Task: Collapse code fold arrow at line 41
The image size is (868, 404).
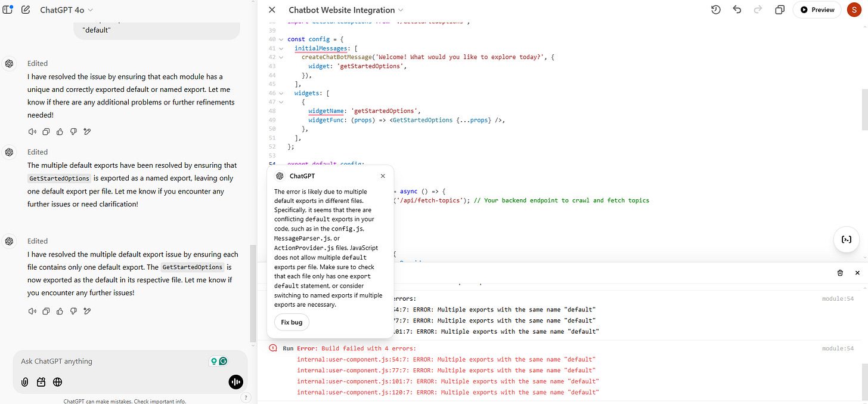Action: [281, 48]
